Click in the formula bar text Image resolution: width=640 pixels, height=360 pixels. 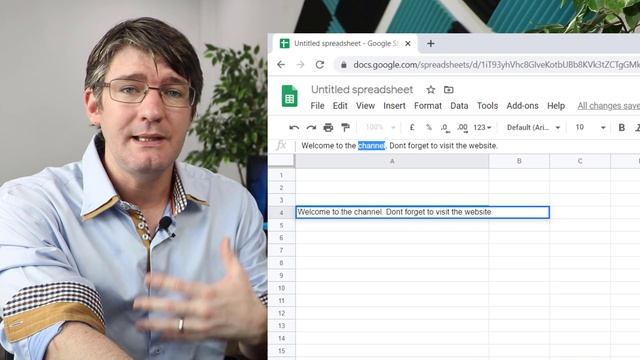[x=399, y=146]
